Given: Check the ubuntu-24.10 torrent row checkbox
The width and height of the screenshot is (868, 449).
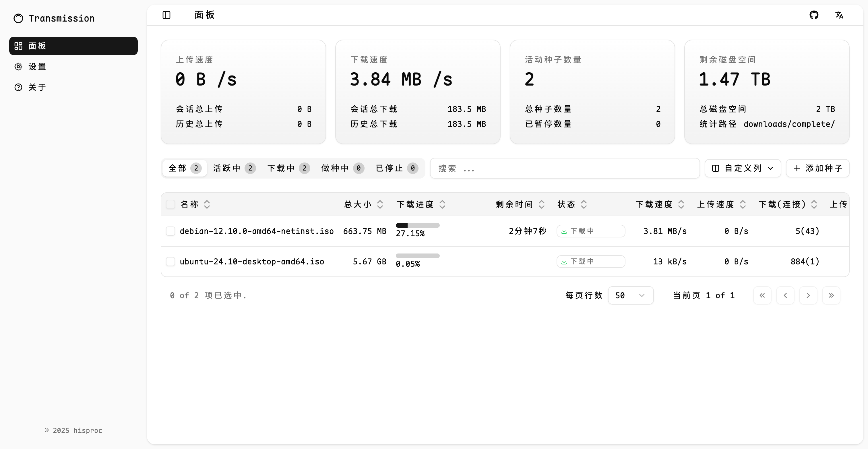Looking at the screenshot, I should tap(170, 262).
